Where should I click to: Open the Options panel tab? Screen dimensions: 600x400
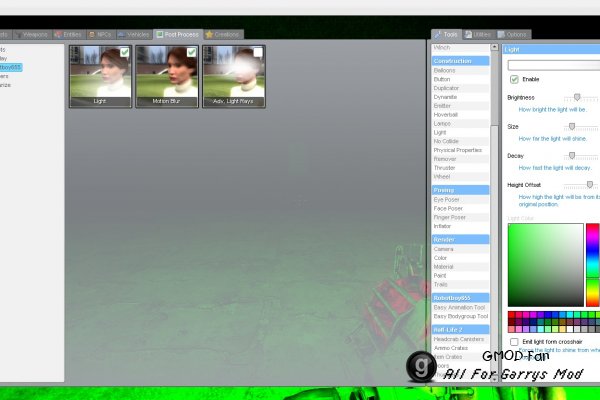pyautogui.click(x=515, y=34)
